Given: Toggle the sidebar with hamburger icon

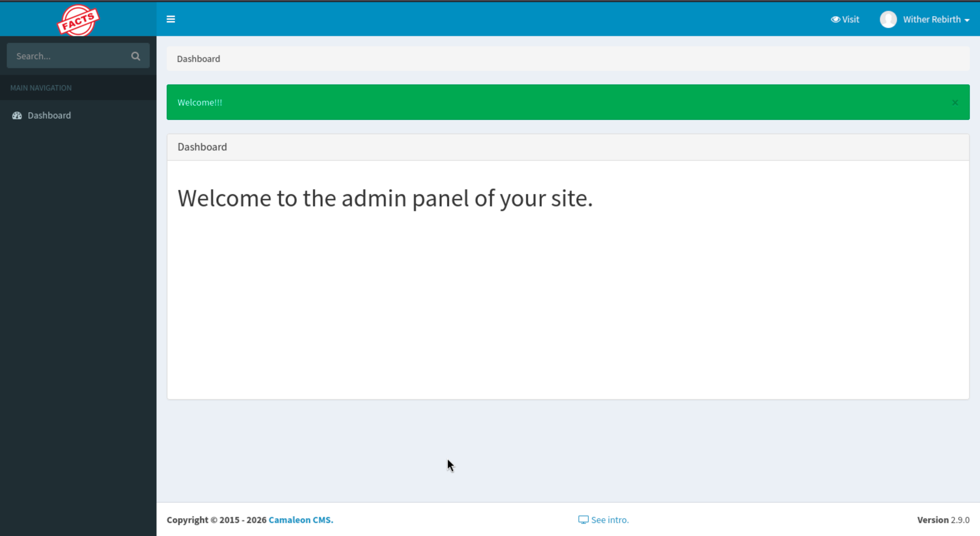Looking at the screenshot, I should tap(170, 19).
